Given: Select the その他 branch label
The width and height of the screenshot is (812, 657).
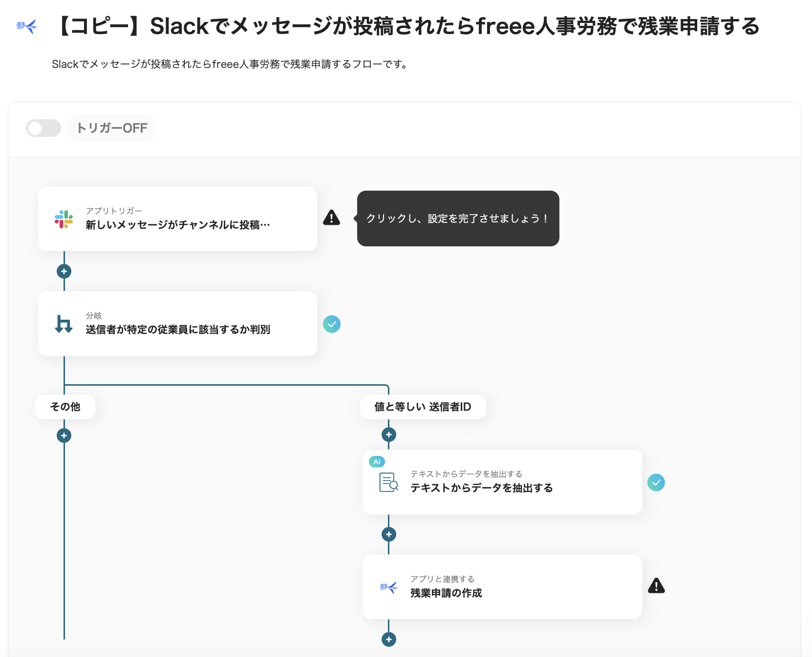Looking at the screenshot, I should pos(64,406).
